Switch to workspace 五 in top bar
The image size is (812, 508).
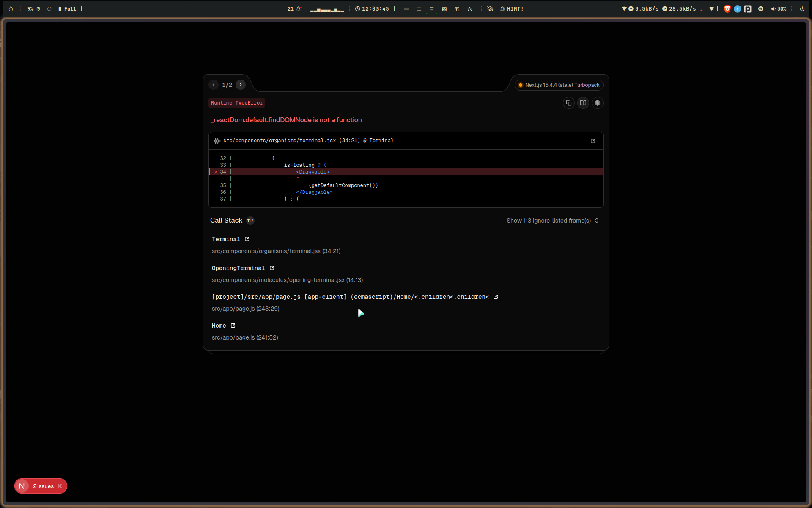(x=457, y=9)
